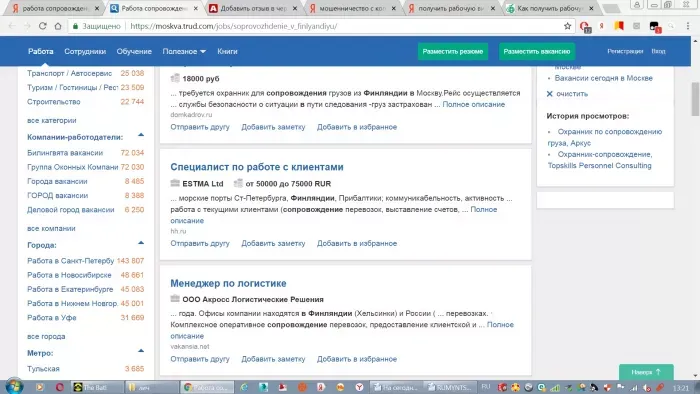Image resolution: width=700 pixels, height=394 pixels.
Task: Open the 'Книги' nav item
Action: 227,51
